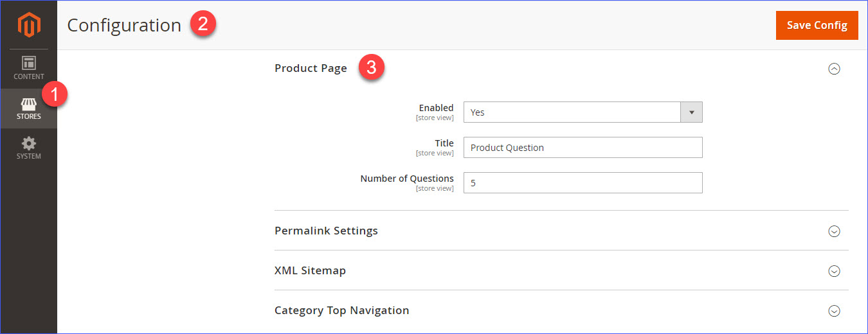This screenshot has height=334, width=868.
Task: Open the Stores menu in sidebar
Action: (x=29, y=109)
